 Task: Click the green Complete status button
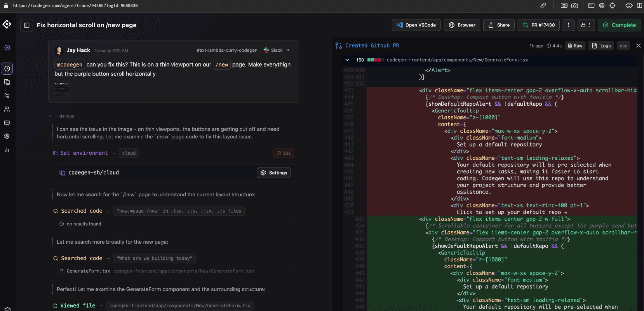619,25
